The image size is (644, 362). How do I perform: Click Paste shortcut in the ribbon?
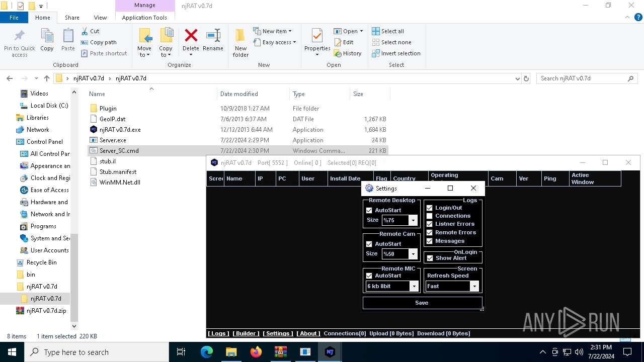coord(104,53)
